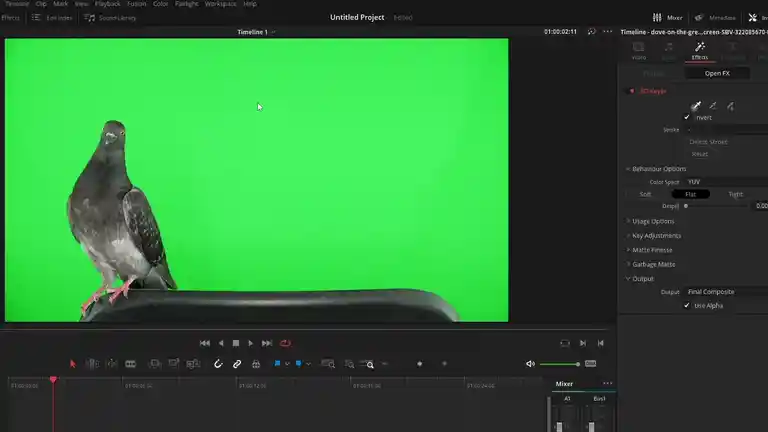The width and height of the screenshot is (768, 432).
Task: Open the Edit Index panel
Action: [52, 18]
